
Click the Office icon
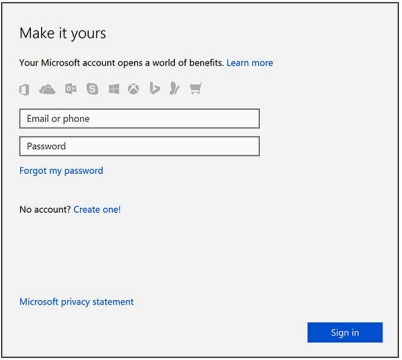pos(24,89)
